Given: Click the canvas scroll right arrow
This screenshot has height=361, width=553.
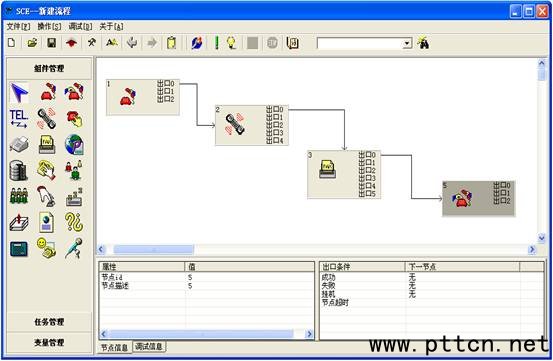Looking at the screenshot, I should 531,250.
